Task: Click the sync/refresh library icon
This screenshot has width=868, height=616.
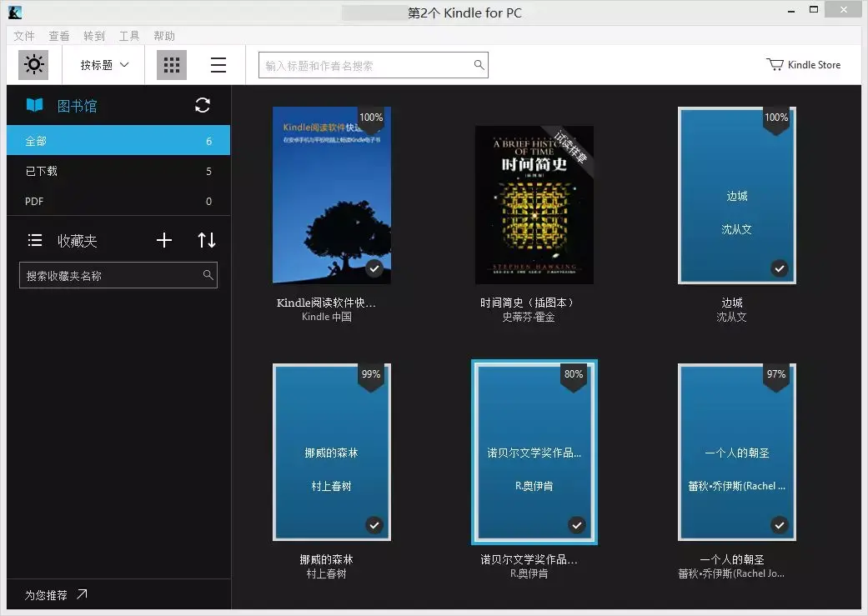Action: 203,105
